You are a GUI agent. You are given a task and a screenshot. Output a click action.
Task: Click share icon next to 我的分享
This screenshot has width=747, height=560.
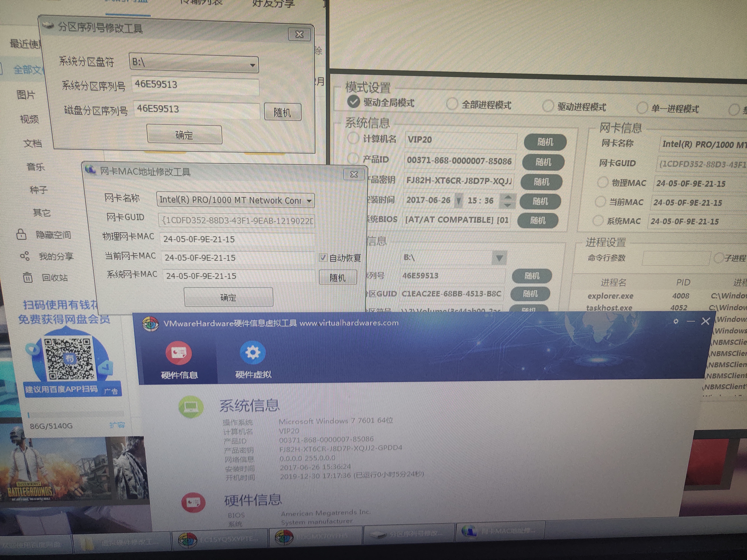[25, 256]
